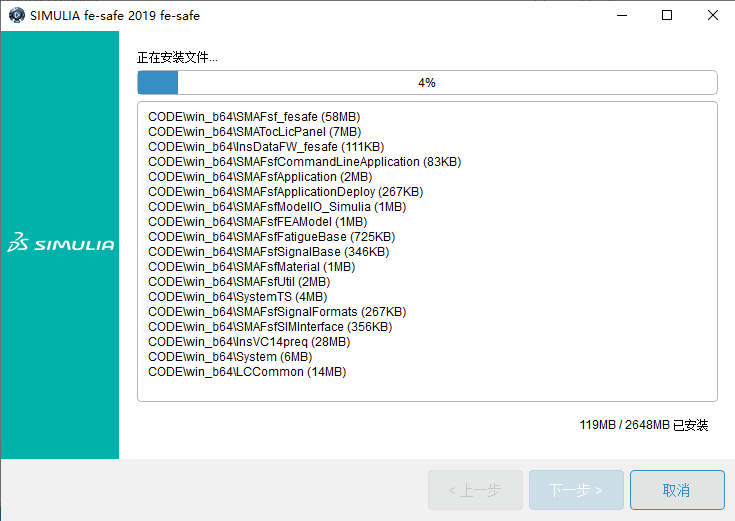Screen dimensions: 735x521
Task: Select the SMAFsfFEAModel (1MB) line
Action: [x=257, y=222]
